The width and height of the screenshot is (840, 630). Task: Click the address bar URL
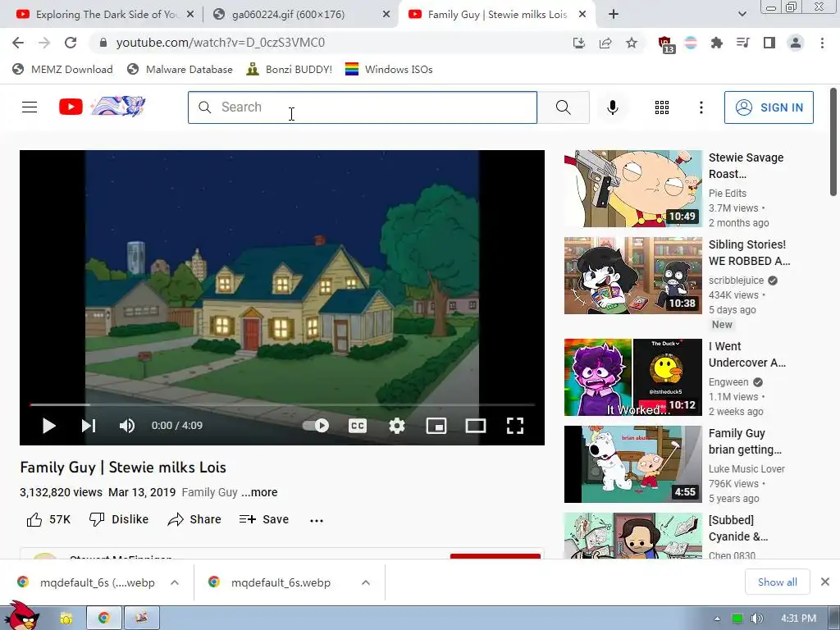coord(220,43)
